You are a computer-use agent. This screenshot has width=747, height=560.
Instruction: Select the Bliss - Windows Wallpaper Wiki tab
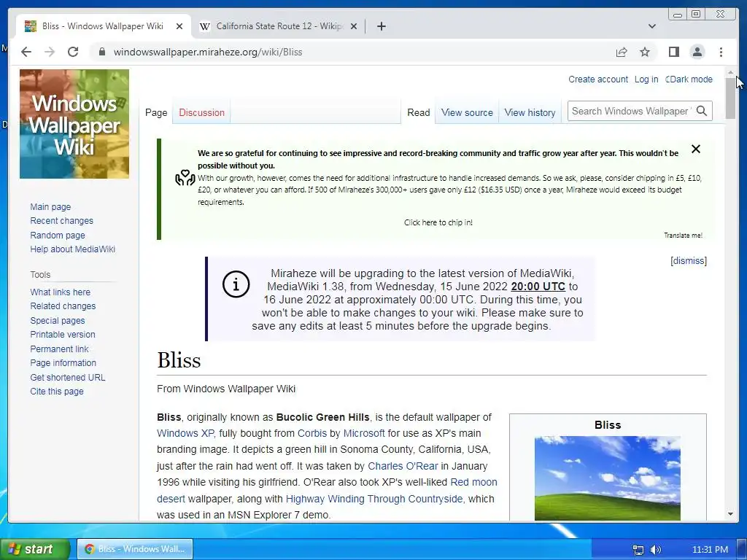104,26
